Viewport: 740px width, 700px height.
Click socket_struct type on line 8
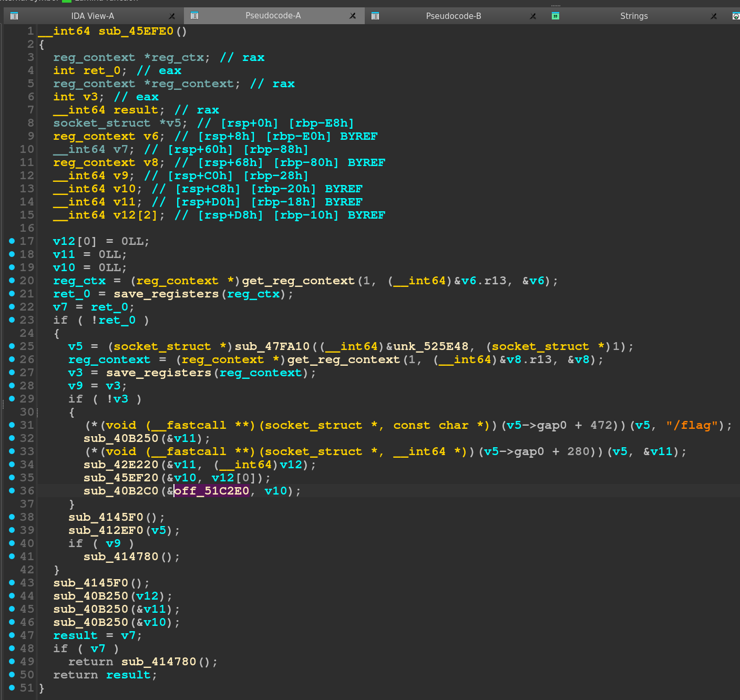point(102,123)
